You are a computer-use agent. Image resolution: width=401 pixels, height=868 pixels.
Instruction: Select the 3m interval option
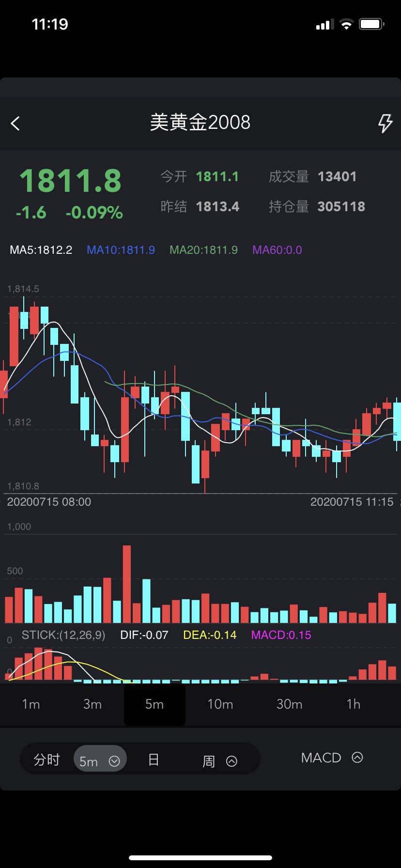coord(93,704)
